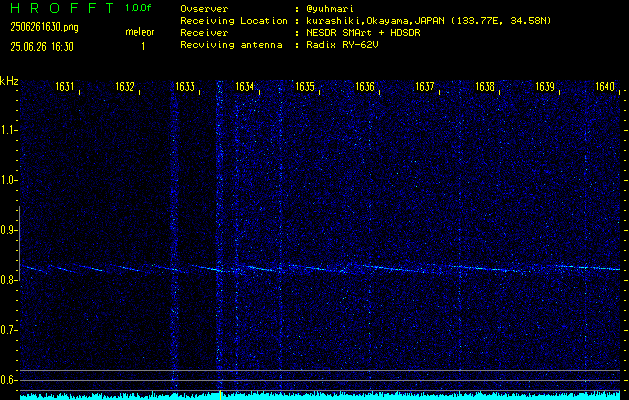Click the date stamp 25.06.26 16:30
629x400 pixels.
pyautogui.click(x=42, y=47)
